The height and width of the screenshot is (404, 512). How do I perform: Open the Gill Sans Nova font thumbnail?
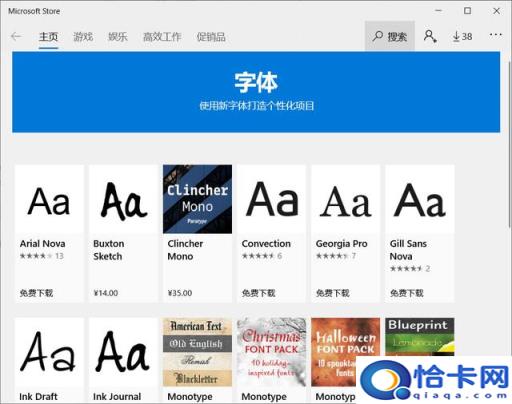click(420, 199)
